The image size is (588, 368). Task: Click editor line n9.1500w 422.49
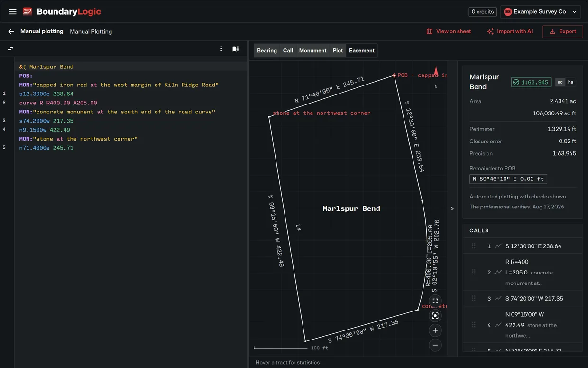pos(45,130)
